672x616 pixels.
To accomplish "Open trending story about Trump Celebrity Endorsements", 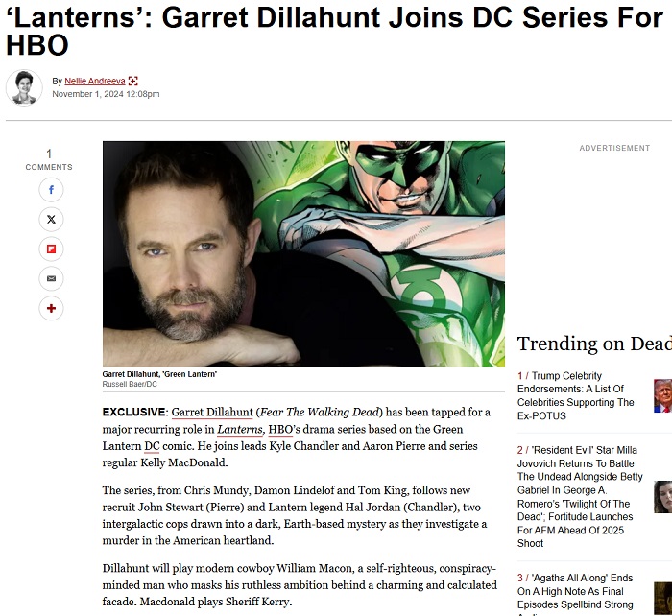I will tap(576, 396).
